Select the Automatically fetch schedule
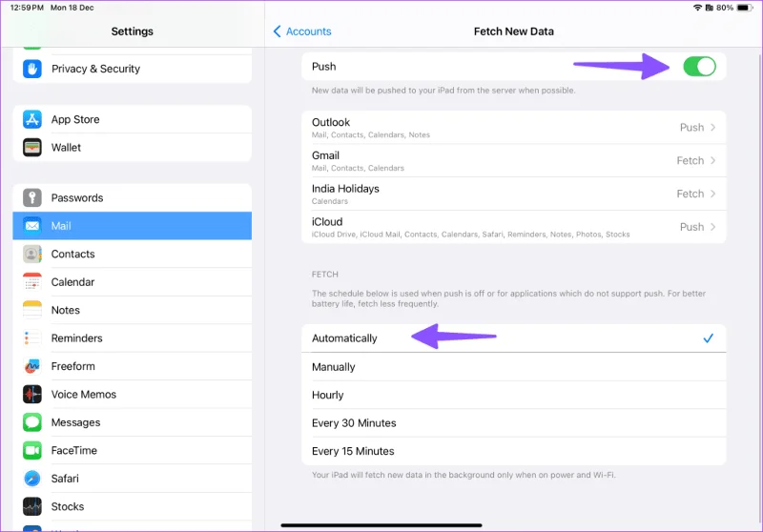Image resolution: width=763 pixels, height=532 pixels. (513, 338)
